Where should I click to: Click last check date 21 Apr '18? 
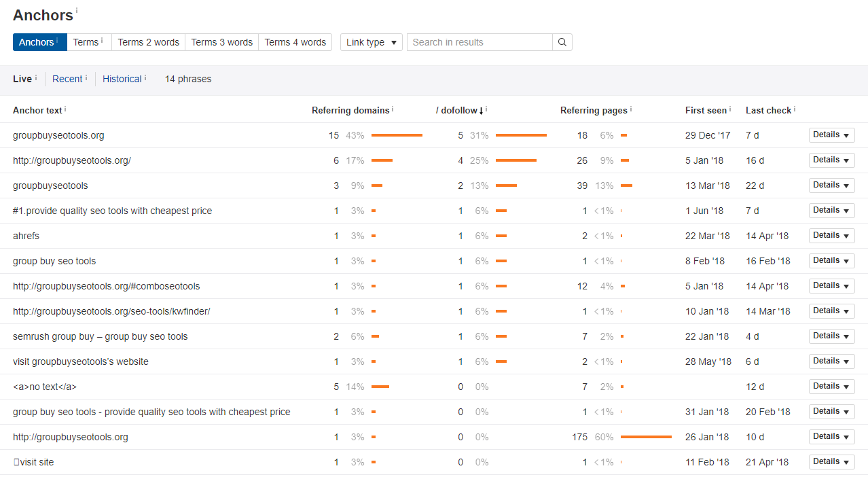click(767, 462)
